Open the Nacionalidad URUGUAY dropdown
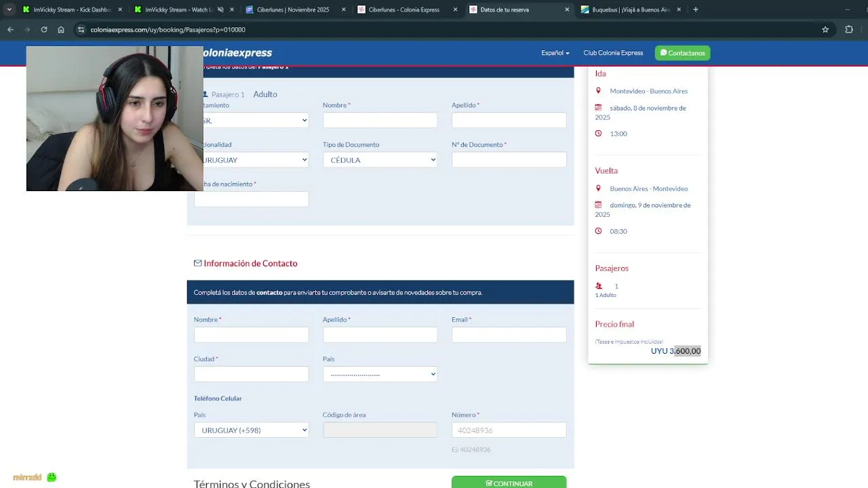Viewport: 868px width, 488px height. 252,159
